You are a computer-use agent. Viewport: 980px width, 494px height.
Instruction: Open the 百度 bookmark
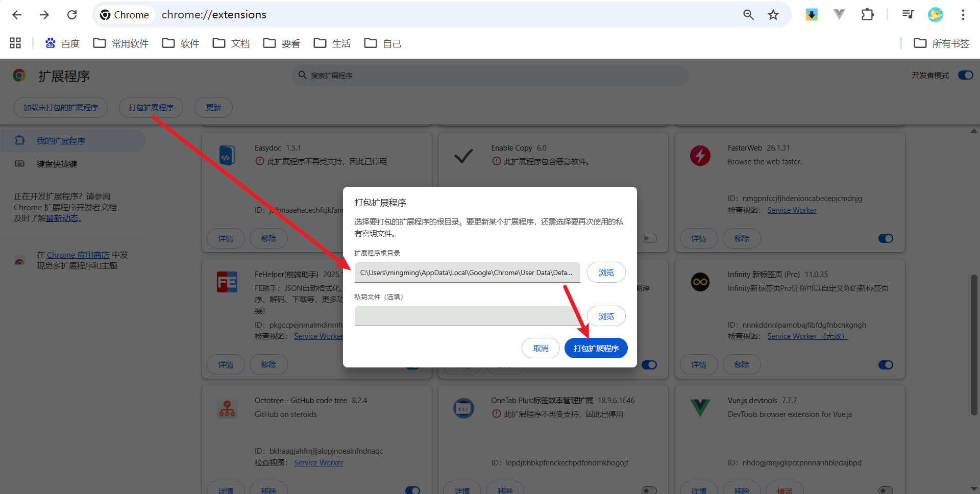[x=63, y=43]
